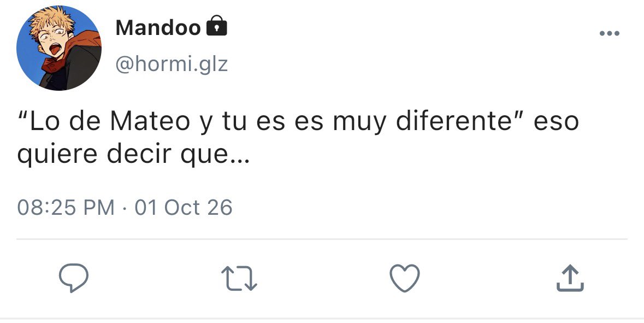Click the padlock icon beside Mandoo
The width and height of the screenshot is (644, 323).
tap(216, 26)
